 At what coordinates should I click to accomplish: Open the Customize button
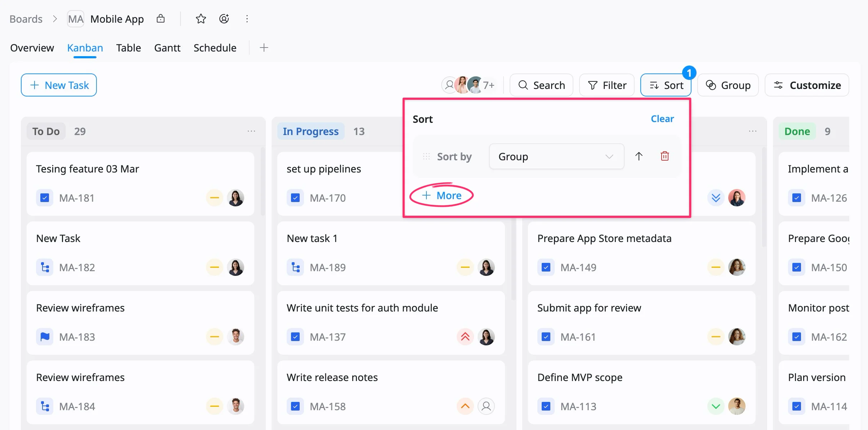(807, 85)
